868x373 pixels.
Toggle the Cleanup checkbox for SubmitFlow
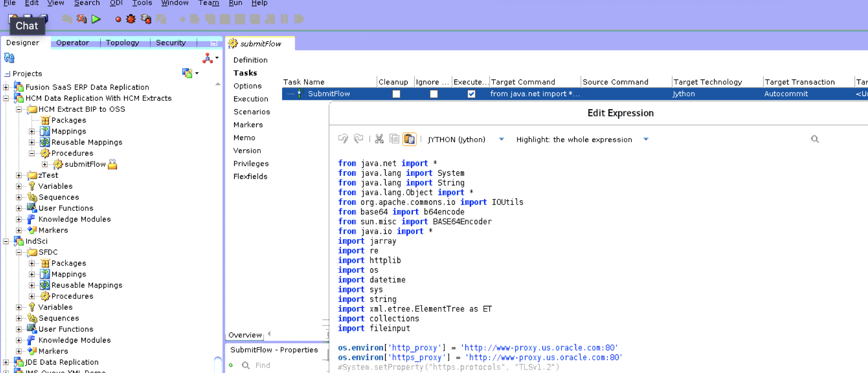396,94
